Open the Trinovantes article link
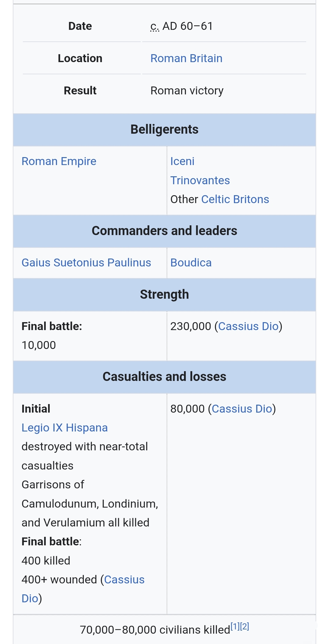 (200, 180)
